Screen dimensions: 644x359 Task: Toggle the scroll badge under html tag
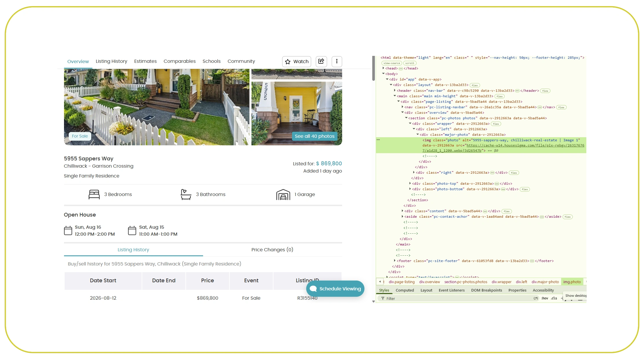(410, 63)
